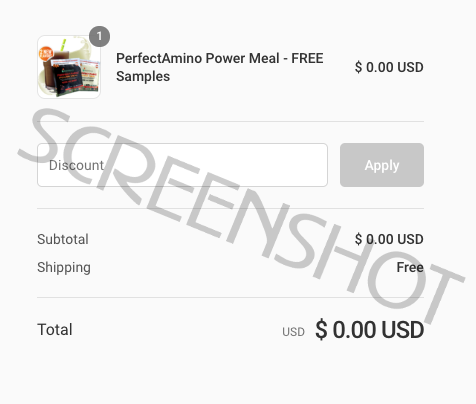The width and height of the screenshot is (476, 404).
Task: Click the large total amount $ 0.00 USD
Action: click(369, 330)
